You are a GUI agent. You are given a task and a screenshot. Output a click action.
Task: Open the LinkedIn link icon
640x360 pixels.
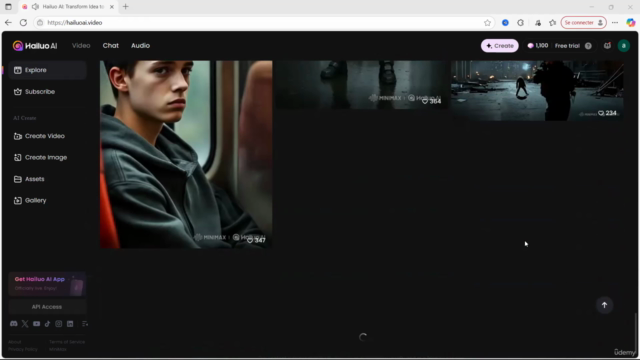point(70,324)
